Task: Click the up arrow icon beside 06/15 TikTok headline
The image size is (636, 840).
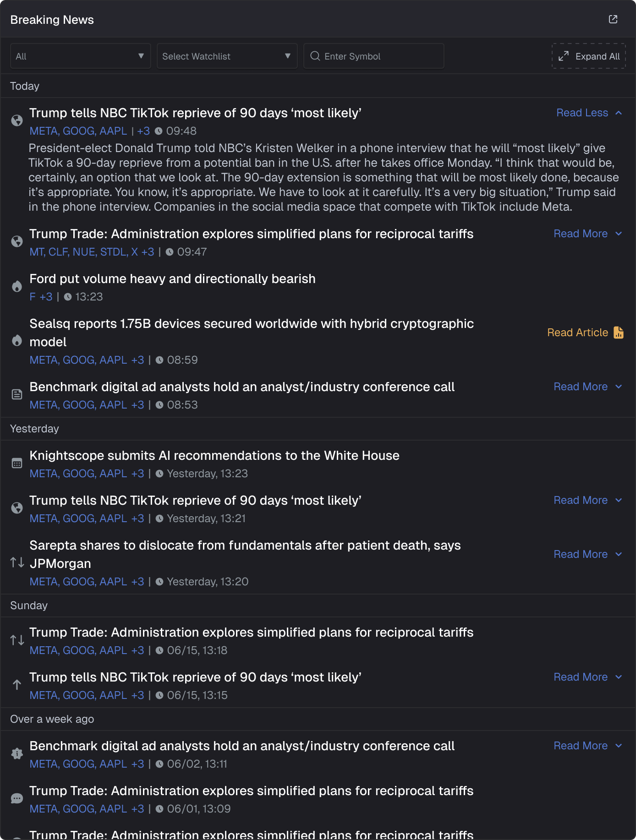Action: pos(17,685)
